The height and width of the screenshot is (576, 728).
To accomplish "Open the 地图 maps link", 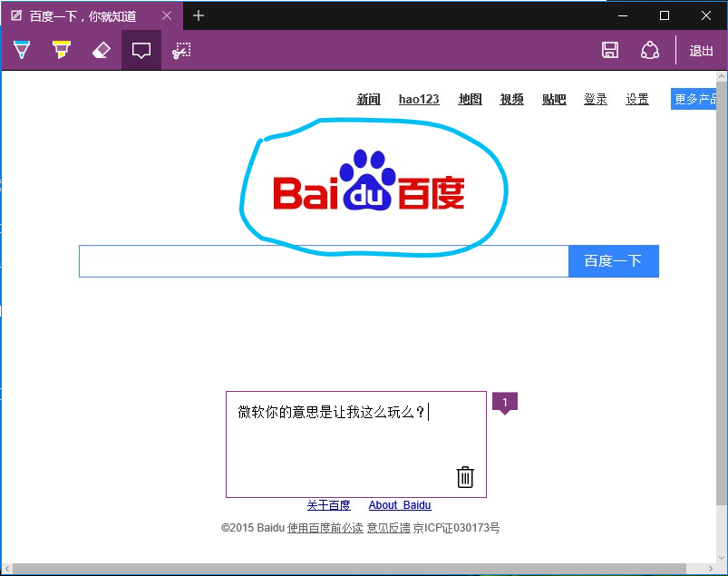I will coord(470,100).
